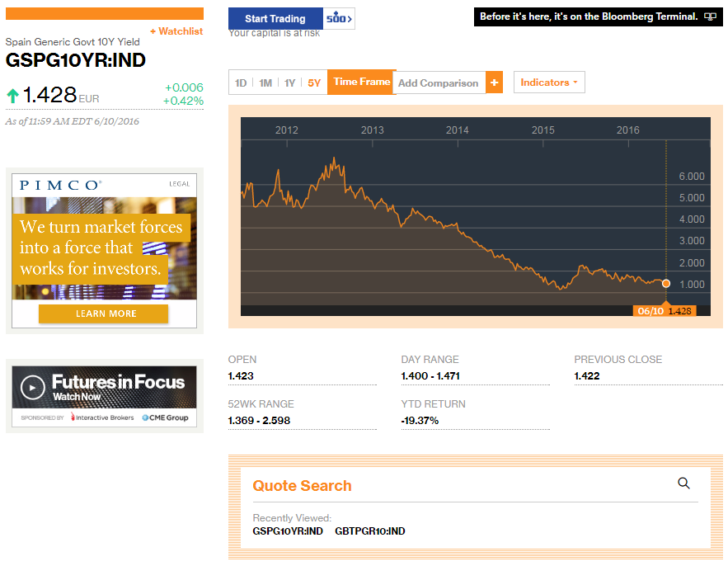The height and width of the screenshot is (566, 728).
Task: Click the 5.000 y-axis value
Action: point(692,197)
